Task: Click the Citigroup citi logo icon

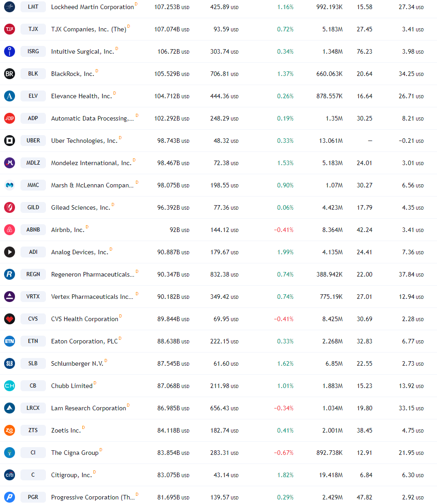Action: coord(10,475)
